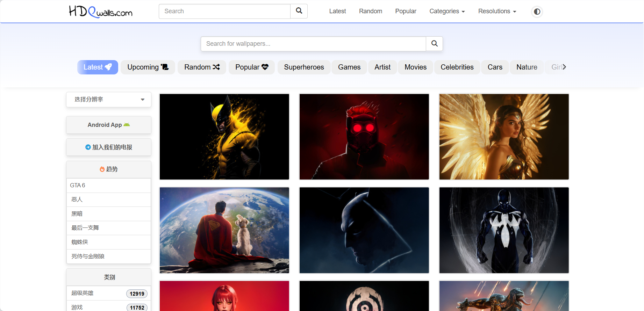This screenshot has width=644, height=311.
Task: Open the Superman and dog Earth wallpaper
Action: 224,230
